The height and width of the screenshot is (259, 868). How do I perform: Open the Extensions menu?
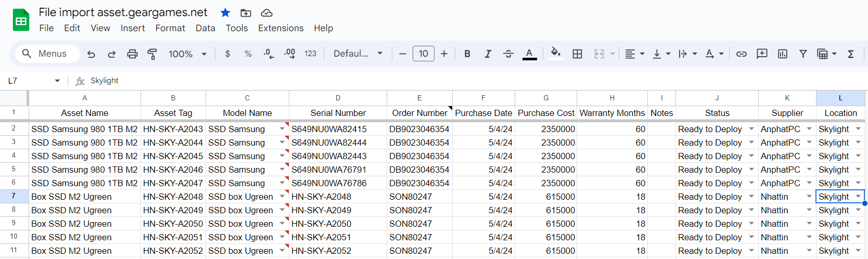pos(280,28)
